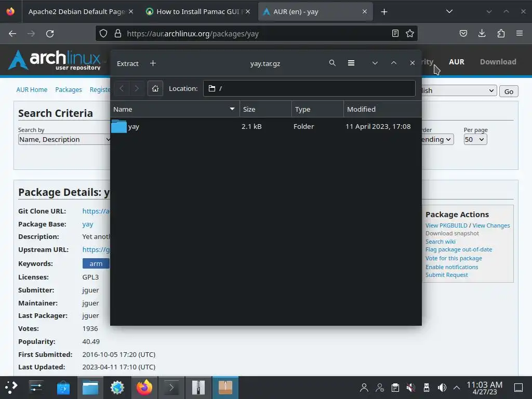Screen dimensions: 532x399
Task: List all tabs dropdown in Firefox
Action: [x=449, y=11]
